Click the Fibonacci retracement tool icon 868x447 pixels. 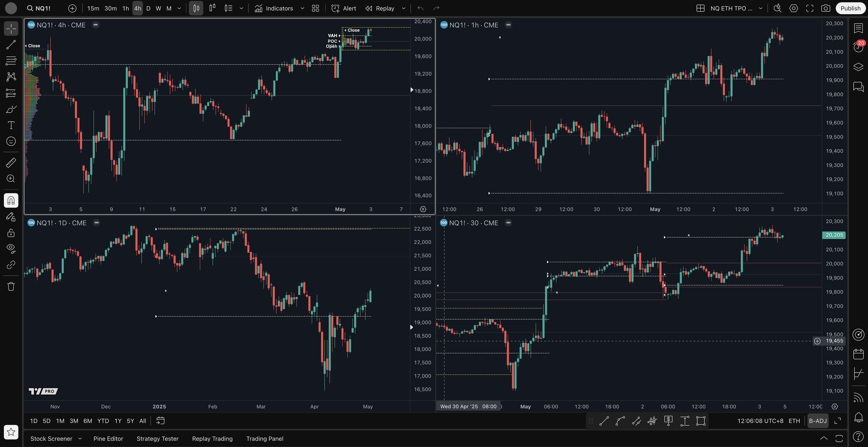click(11, 61)
